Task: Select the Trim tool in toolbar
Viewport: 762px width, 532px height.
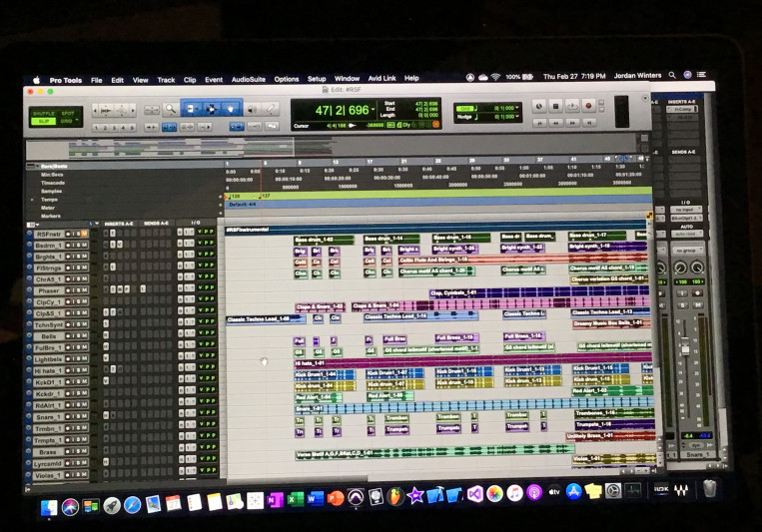Action: click(x=192, y=109)
